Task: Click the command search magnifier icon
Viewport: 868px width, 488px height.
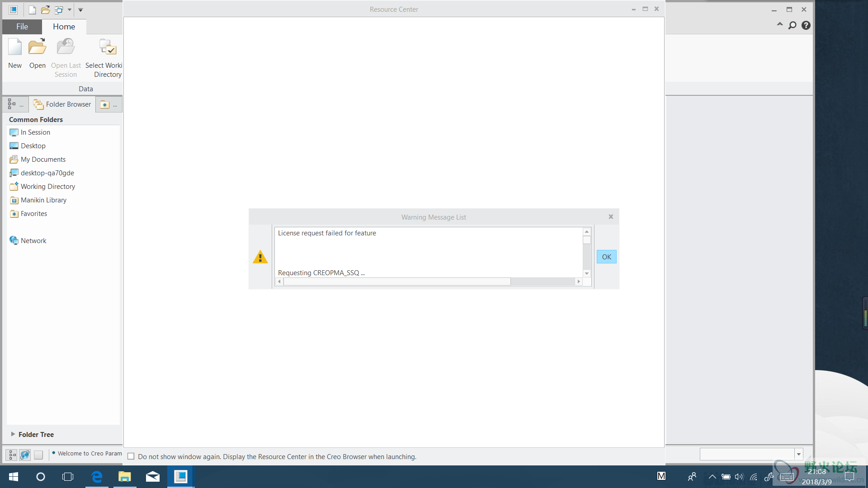Action: (792, 25)
